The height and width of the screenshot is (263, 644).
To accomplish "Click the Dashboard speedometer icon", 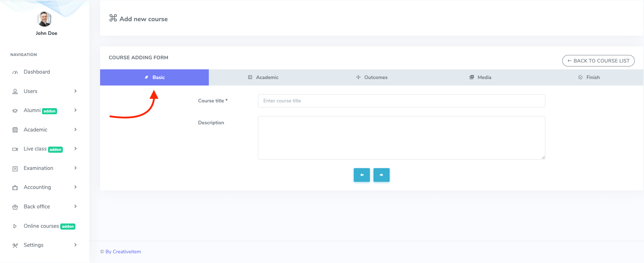I will (x=15, y=72).
